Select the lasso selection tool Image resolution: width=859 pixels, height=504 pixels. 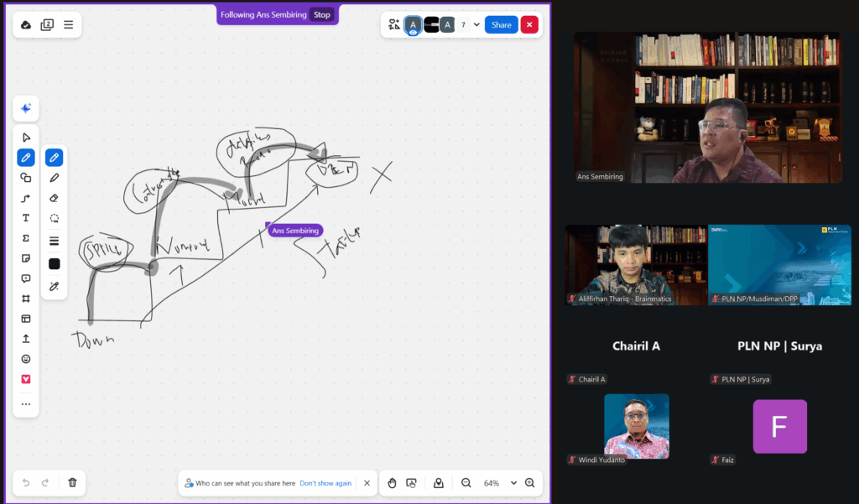(55, 218)
